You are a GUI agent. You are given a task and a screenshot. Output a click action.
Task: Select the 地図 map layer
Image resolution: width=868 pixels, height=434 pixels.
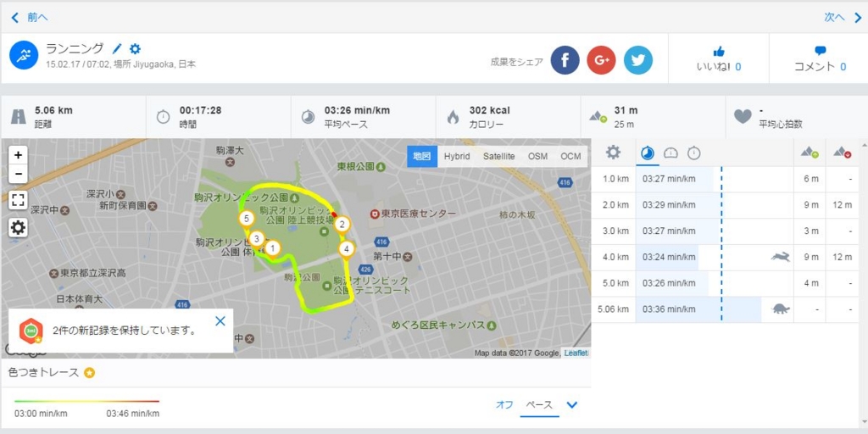[422, 157]
